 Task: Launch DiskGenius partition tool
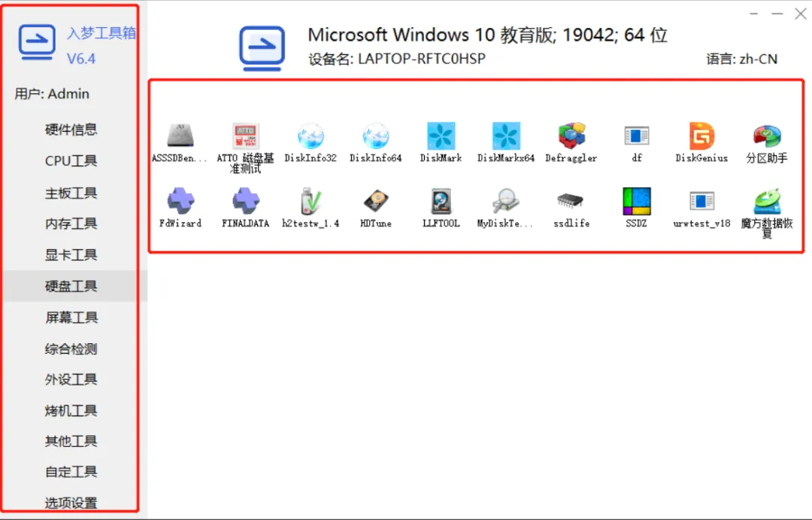(701, 136)
